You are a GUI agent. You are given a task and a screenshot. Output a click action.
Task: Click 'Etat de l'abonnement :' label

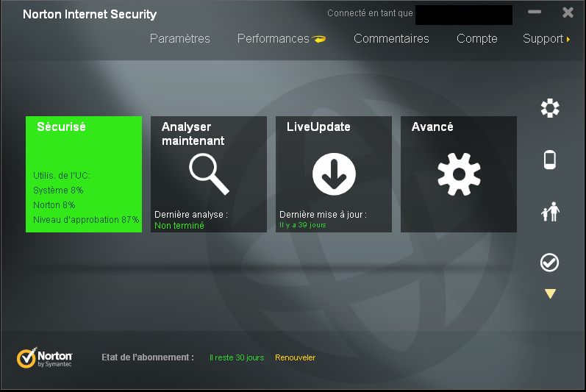coord(148,357)
